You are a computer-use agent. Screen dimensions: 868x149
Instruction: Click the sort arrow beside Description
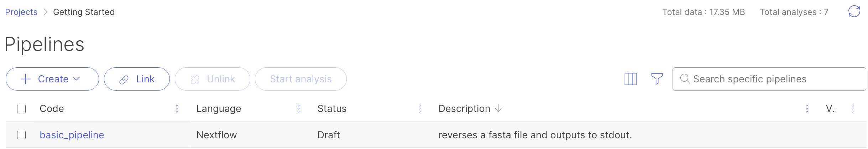(x=498, y=108)
